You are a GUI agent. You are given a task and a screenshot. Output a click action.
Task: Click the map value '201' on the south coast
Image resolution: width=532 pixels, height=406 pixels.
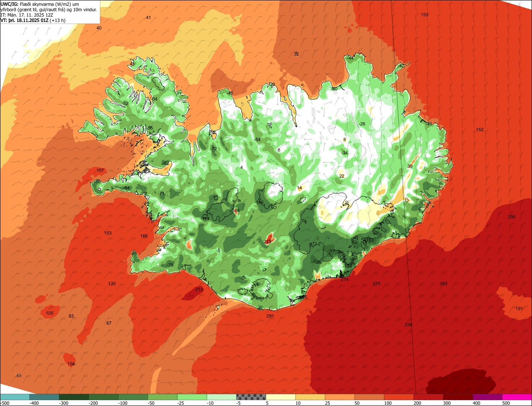270,316
